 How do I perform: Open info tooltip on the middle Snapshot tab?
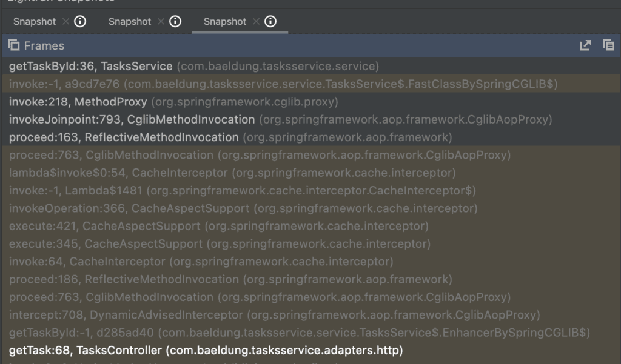tap(174, 21)
